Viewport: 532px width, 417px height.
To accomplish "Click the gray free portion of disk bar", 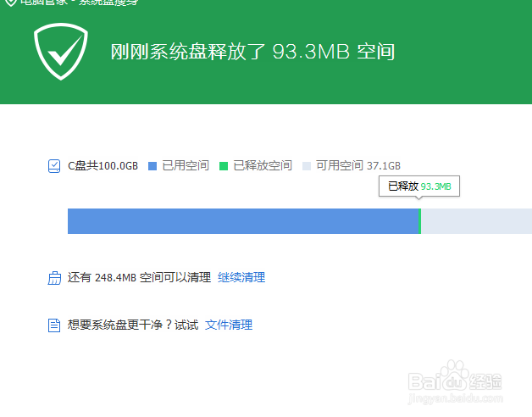I will click(476, 221).
